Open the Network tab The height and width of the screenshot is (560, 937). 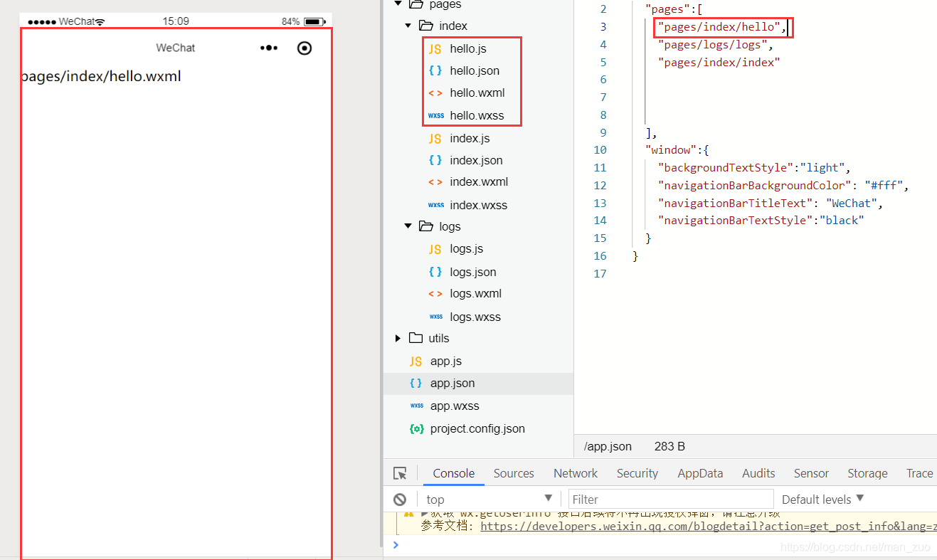(576, 473)
